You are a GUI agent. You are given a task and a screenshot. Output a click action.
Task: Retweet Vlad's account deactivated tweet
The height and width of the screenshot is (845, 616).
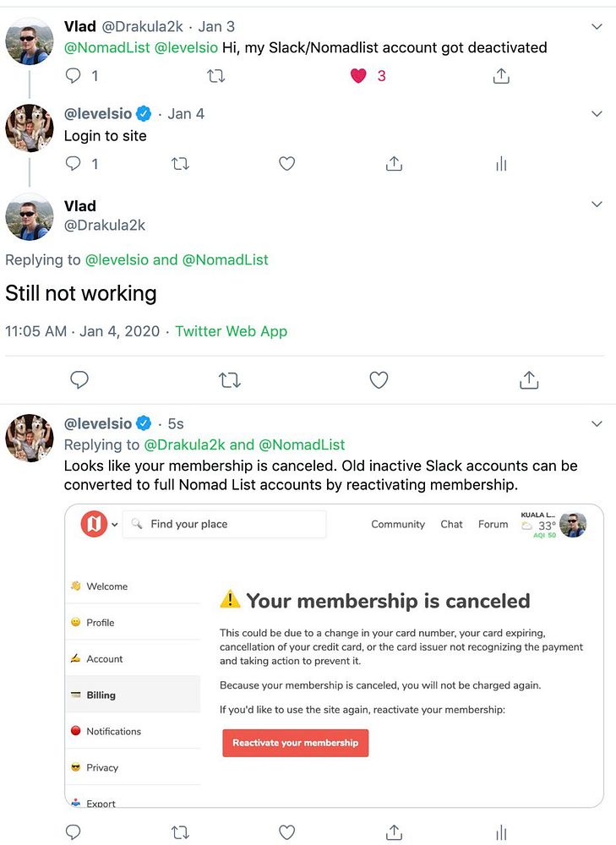click(x=215, y=76)
